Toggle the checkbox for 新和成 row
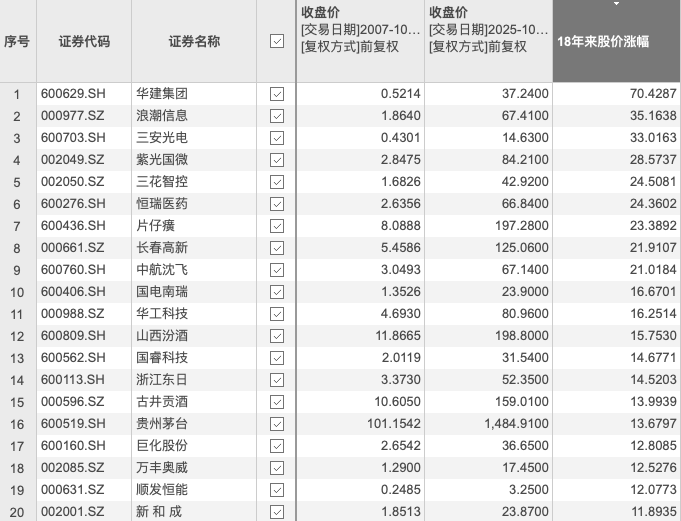 pos(277,512)
